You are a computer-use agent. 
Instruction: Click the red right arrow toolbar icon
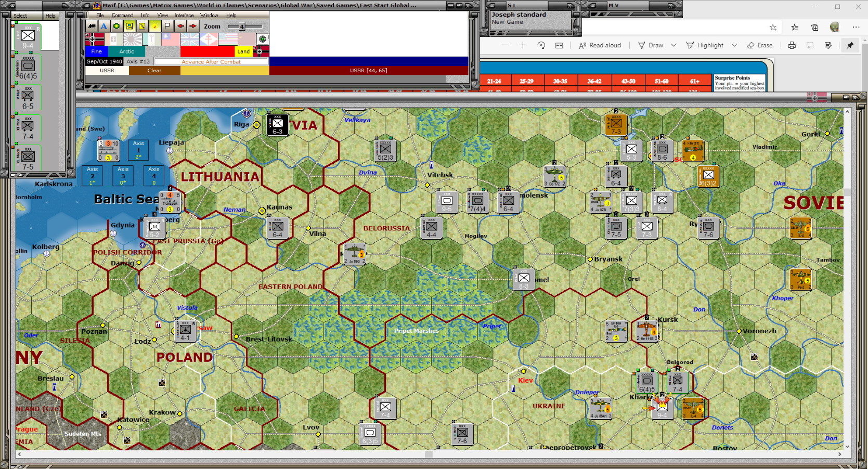point(193,26)
